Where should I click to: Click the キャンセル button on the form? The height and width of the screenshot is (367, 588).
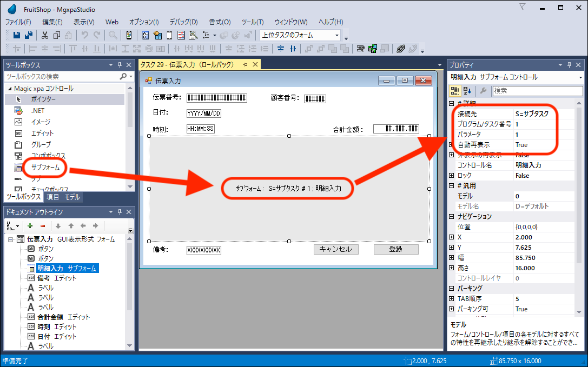(335, 249)
